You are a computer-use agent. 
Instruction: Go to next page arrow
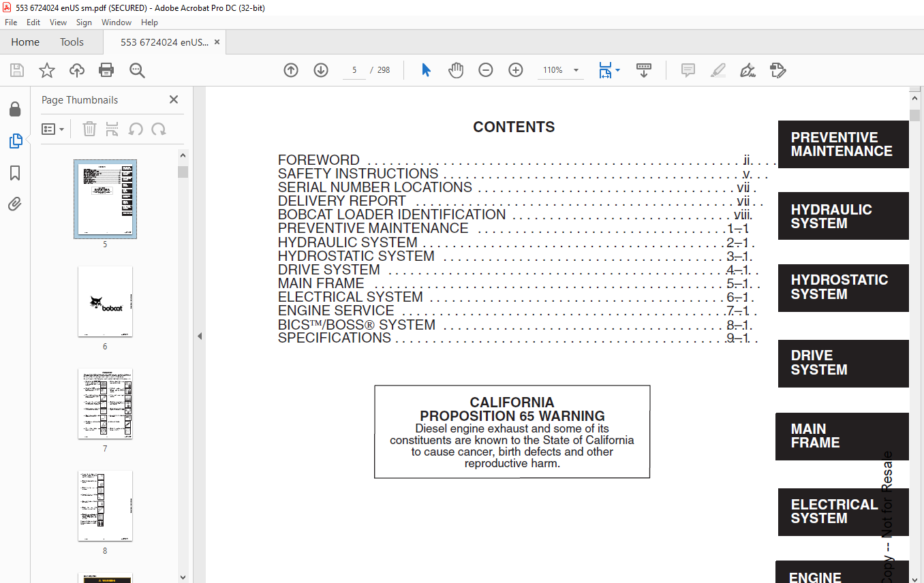pyautogui.click(x=321, y=70)
